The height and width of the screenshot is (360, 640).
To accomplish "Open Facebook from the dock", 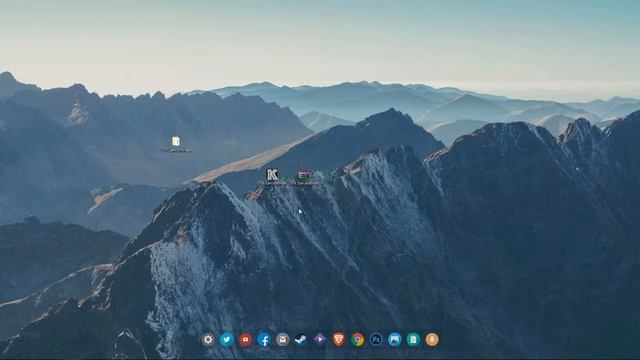I will [x=264, y=340].
